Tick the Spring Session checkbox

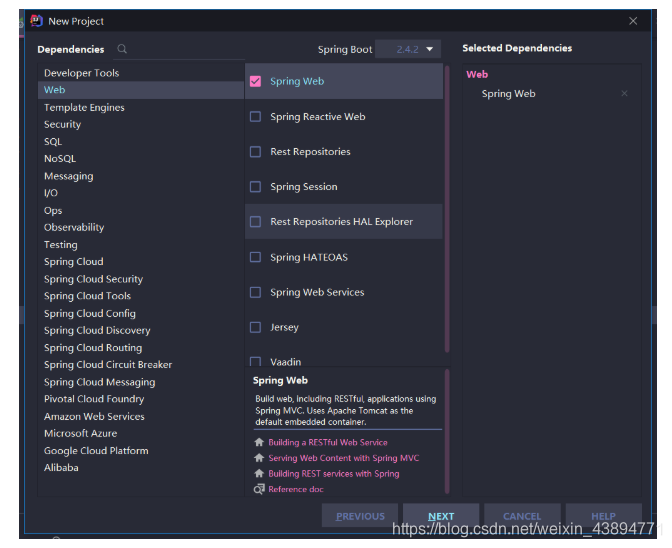255,187
